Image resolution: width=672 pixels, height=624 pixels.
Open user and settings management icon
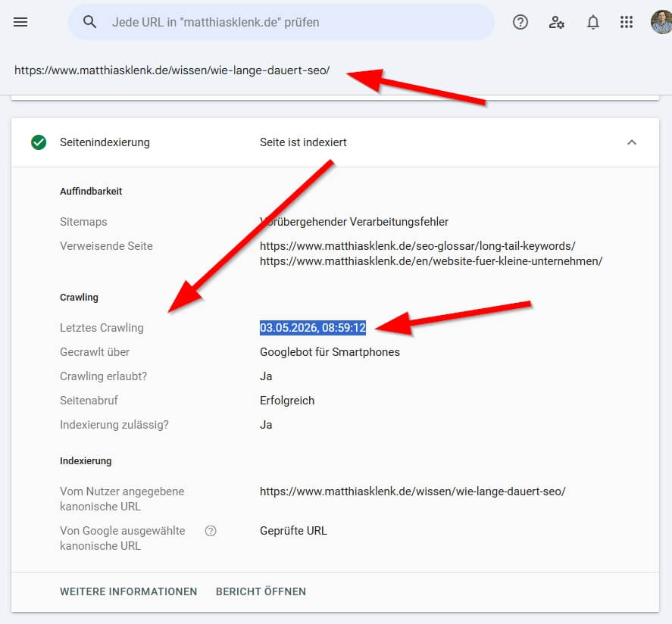click(556, 22)
